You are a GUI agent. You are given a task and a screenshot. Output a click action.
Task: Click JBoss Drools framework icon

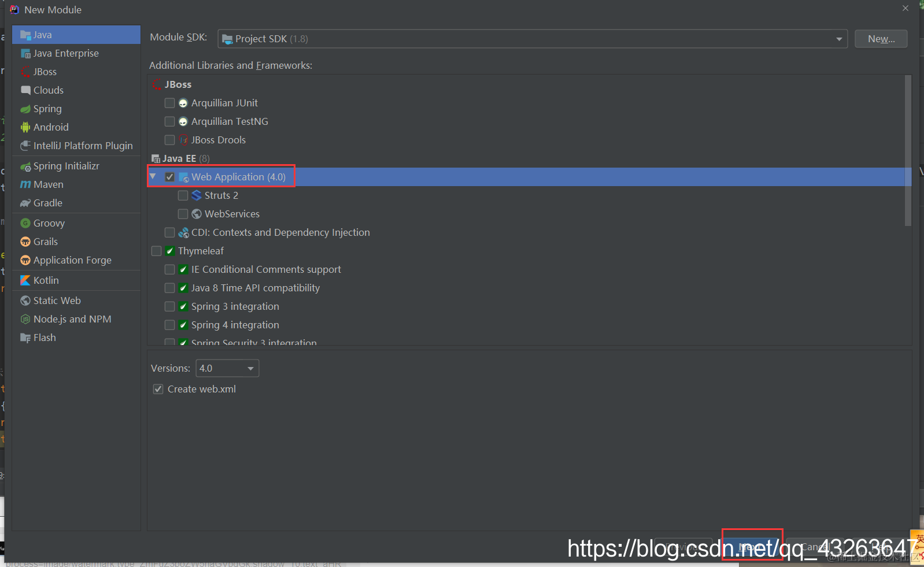(183, 140)
